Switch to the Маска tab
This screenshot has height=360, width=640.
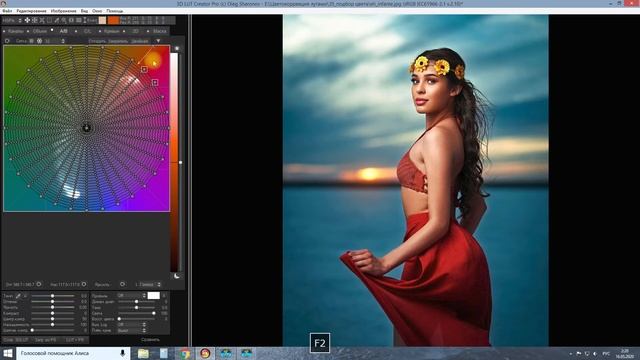point(160,31)
